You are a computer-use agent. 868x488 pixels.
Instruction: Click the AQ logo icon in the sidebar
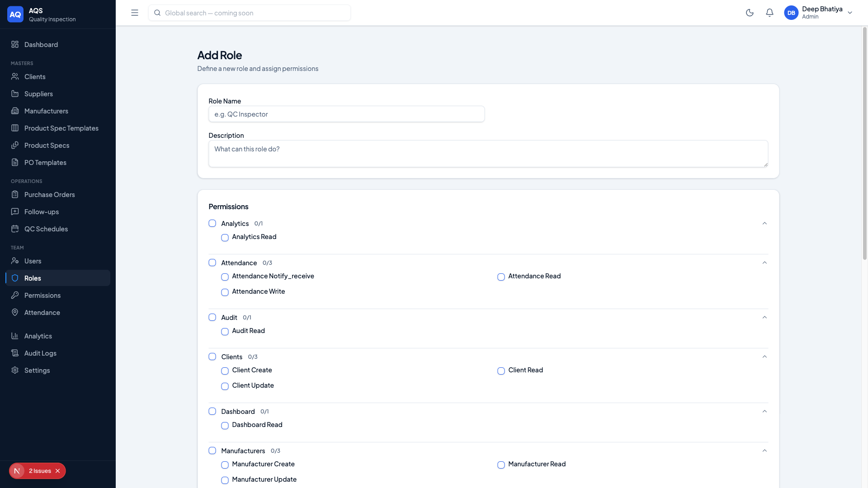coord(15,14)
